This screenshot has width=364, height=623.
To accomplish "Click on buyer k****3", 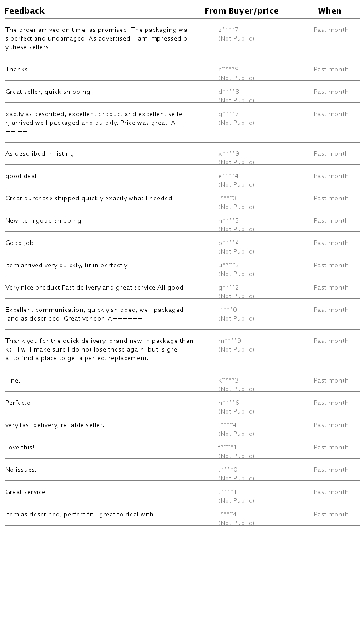I will [228, 381].
